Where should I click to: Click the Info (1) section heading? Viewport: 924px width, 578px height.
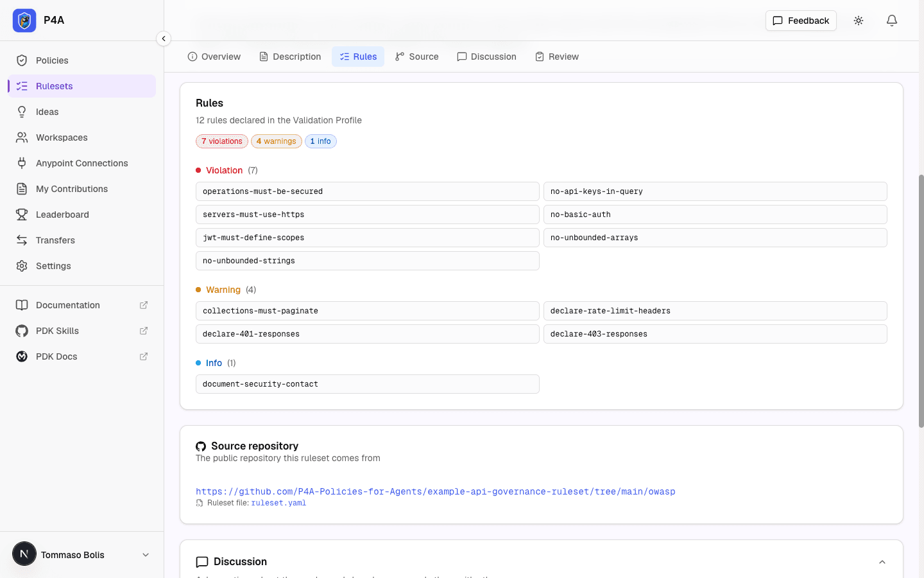coord(216,363)
